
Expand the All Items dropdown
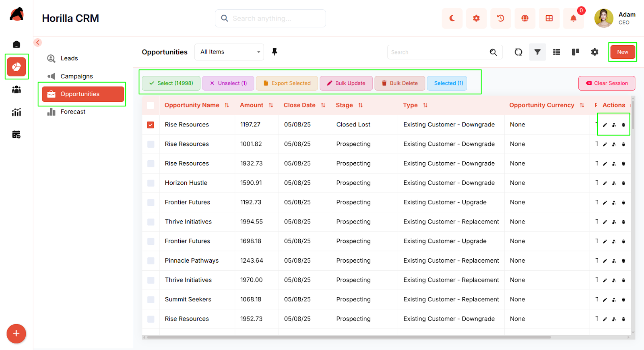pyautogui.click(x=229, y=52)
